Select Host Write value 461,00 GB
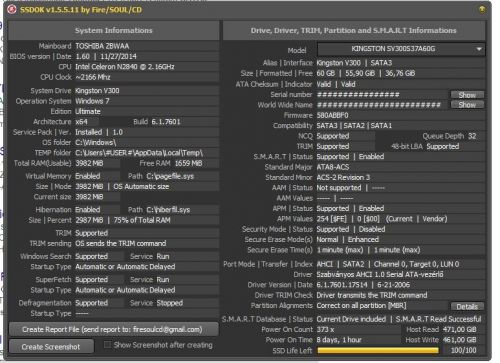This screenshot has height=363, width=500. [x=460, y=340]
